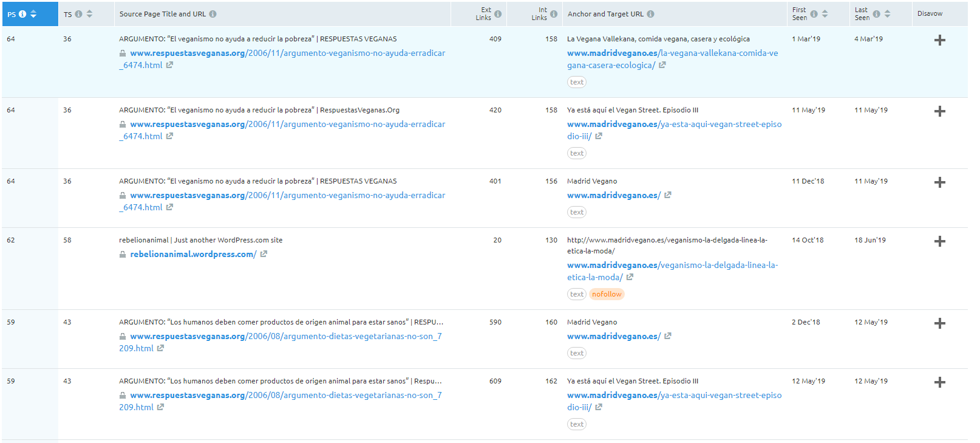
Task: Open vegan-street-episodio-iii target URL first seen 11 May'19
Action: point(675,130)
